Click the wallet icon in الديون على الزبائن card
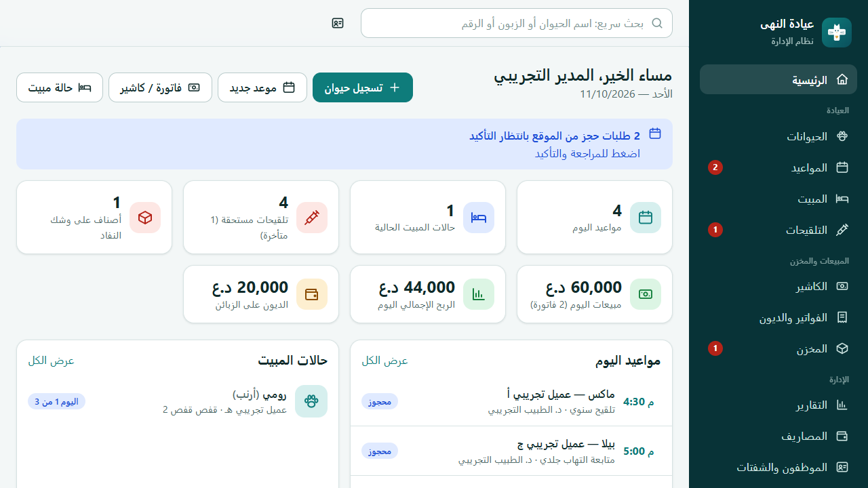The height and width of the screenshot is (488, 868). tap(312, 294)
